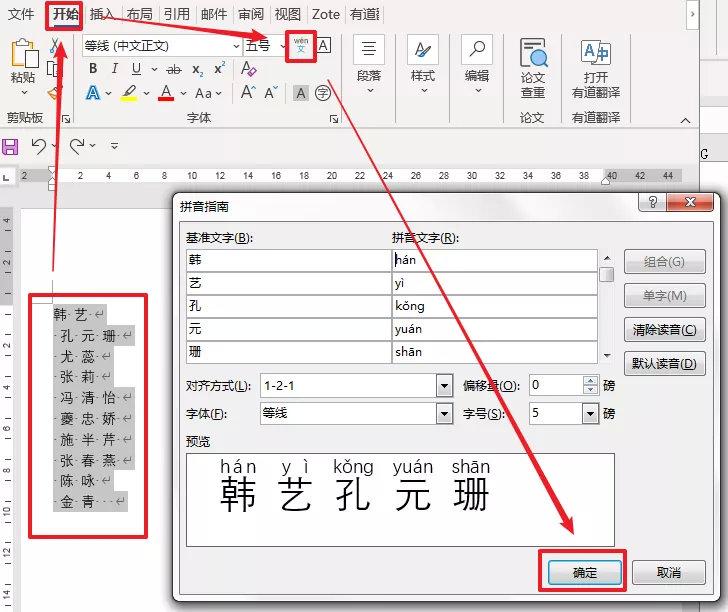Click the 拼音指南 dialog help button
This screenshot has height=612, width=728.
pyautogui.click(x=652, y=202)
